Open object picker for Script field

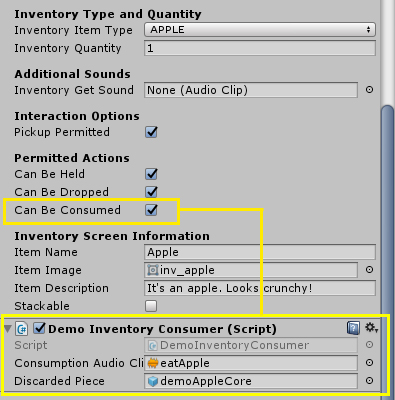[x=369, y=345]
